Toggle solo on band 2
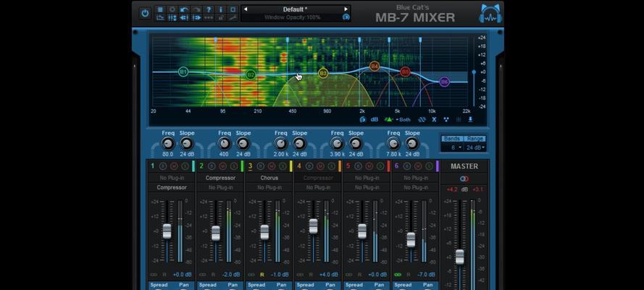Image resolution: width=644 pixels, height=290 pixels. click(234, 166)
